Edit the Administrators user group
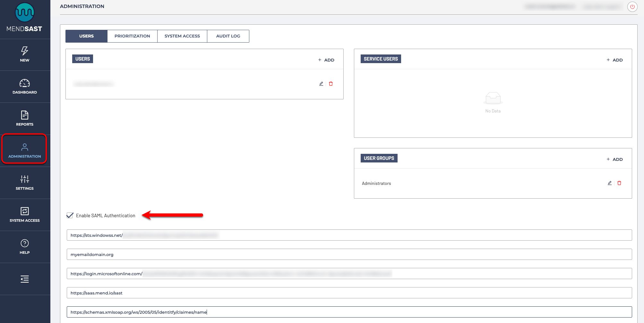The image size is (644, 323). point(609,183)
